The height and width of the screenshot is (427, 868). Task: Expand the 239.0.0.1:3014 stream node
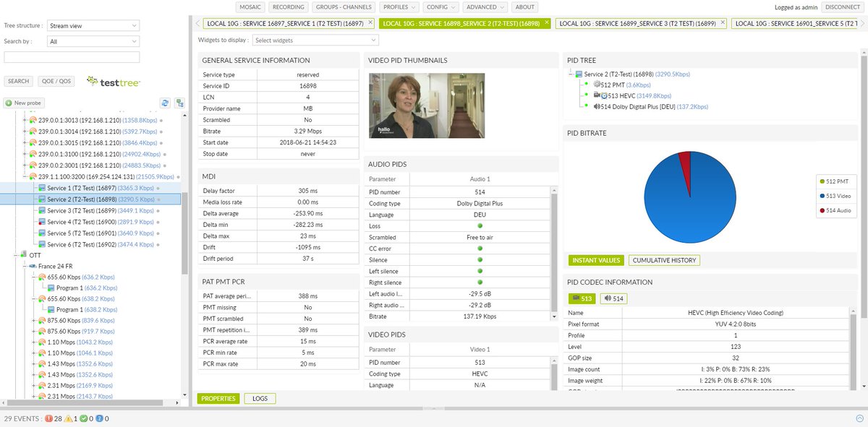click(24, 131)
